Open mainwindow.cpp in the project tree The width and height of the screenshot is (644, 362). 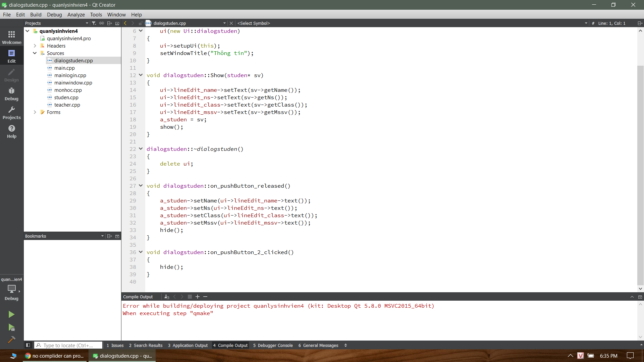tap(73, 83)
